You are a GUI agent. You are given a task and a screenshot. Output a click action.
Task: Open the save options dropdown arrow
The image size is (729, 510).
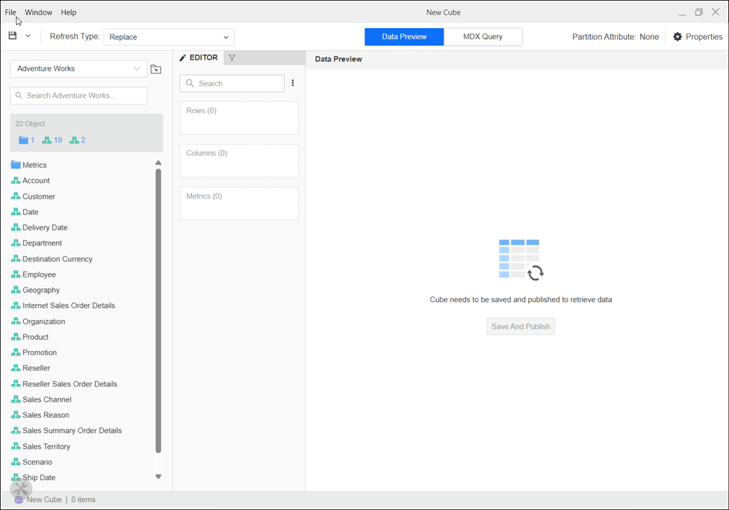pos(28,36)
